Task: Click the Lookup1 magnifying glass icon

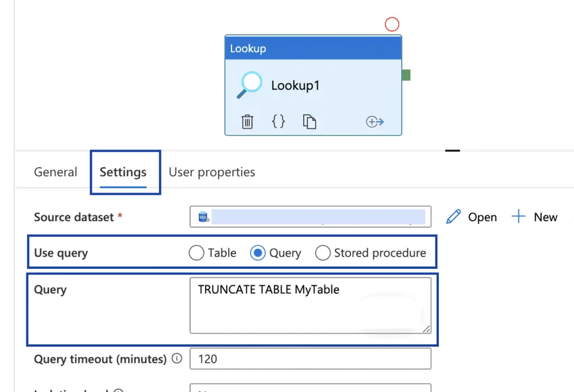Action: [x=249, y=85]
